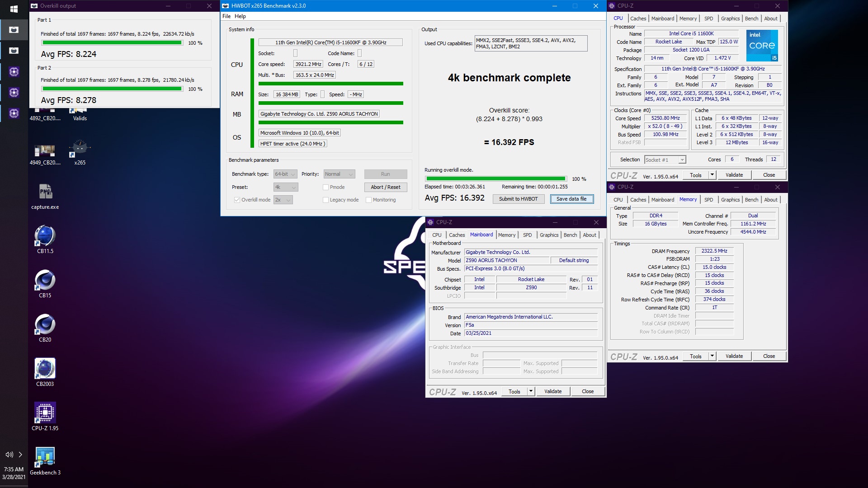The height and width of the screenshot is (488, 868).
Task: Expand Tools arrow in Memory tab window
Action: [712, 356]
